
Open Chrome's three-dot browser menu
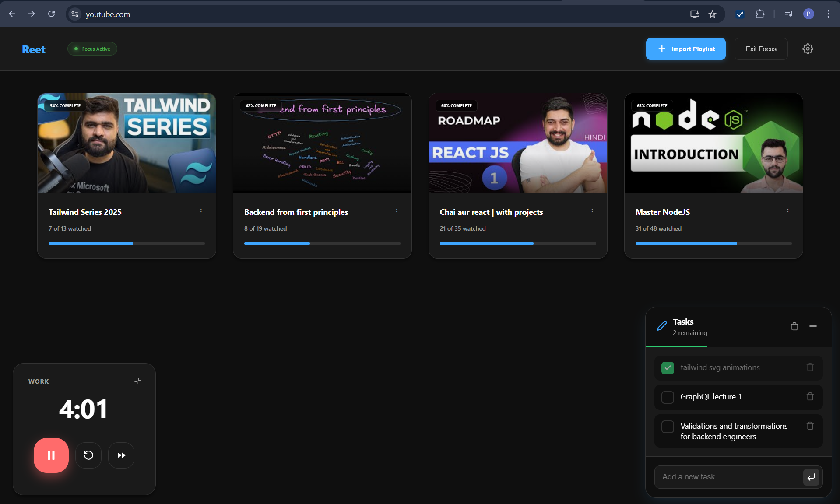coord(828,14)
